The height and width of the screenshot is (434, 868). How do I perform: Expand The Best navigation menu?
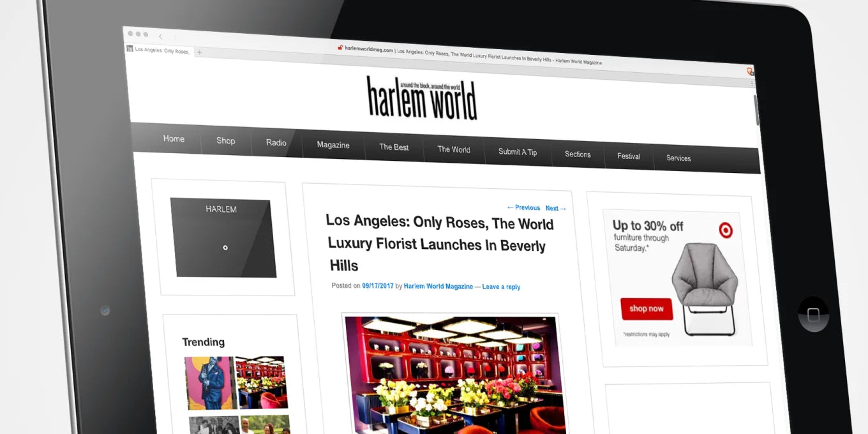tap(394, 147)
